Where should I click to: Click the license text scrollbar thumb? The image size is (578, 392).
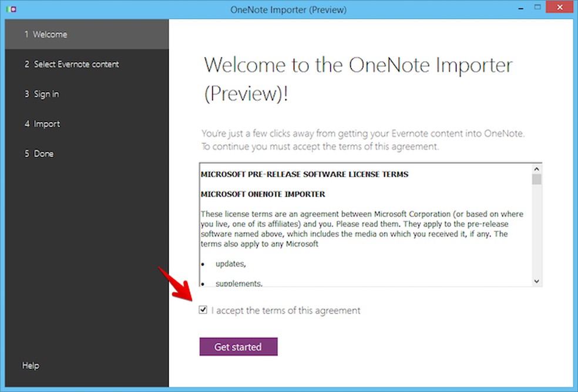(537, 180)
